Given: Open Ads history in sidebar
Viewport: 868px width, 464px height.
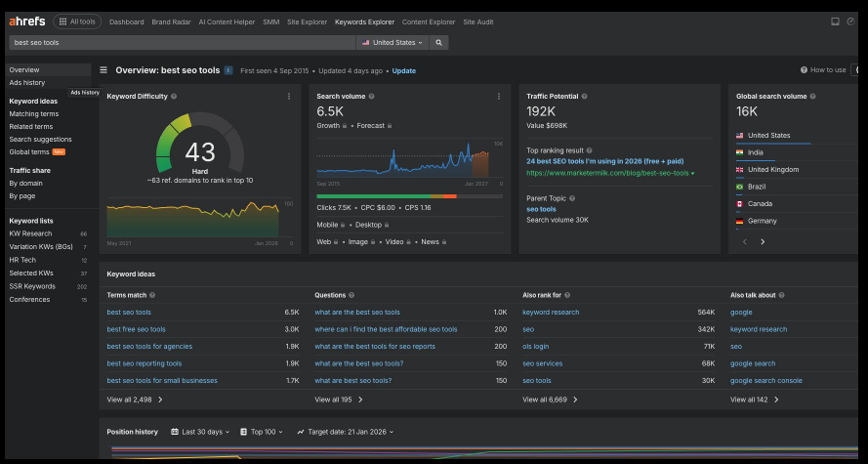Looking at the screenshot, I should (x=27, y=82).
